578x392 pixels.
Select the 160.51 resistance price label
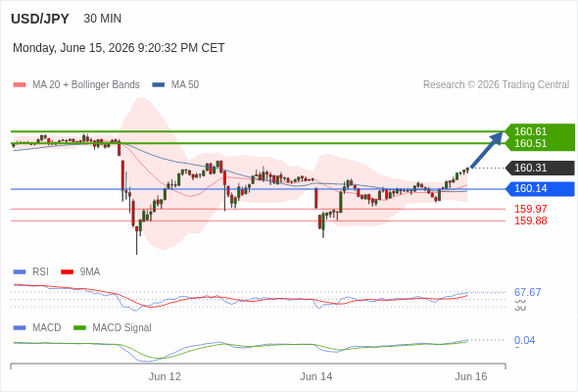pos(530,143)
